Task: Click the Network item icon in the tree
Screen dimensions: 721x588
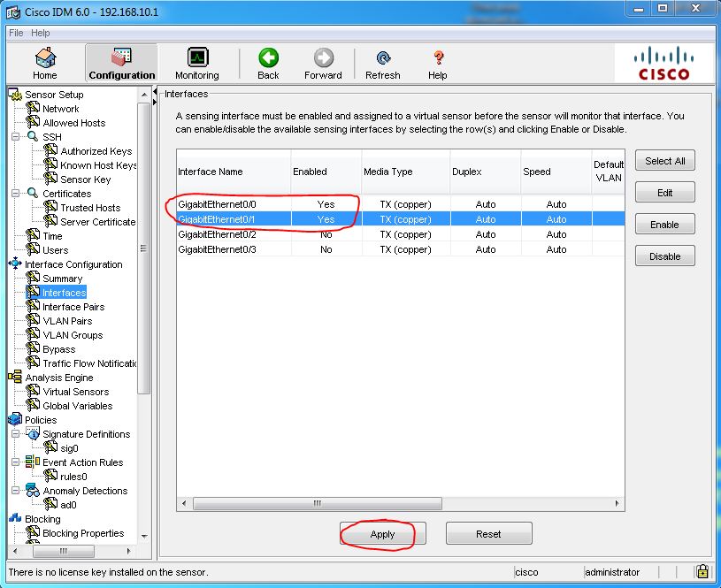Action: (x=33, y=108)
